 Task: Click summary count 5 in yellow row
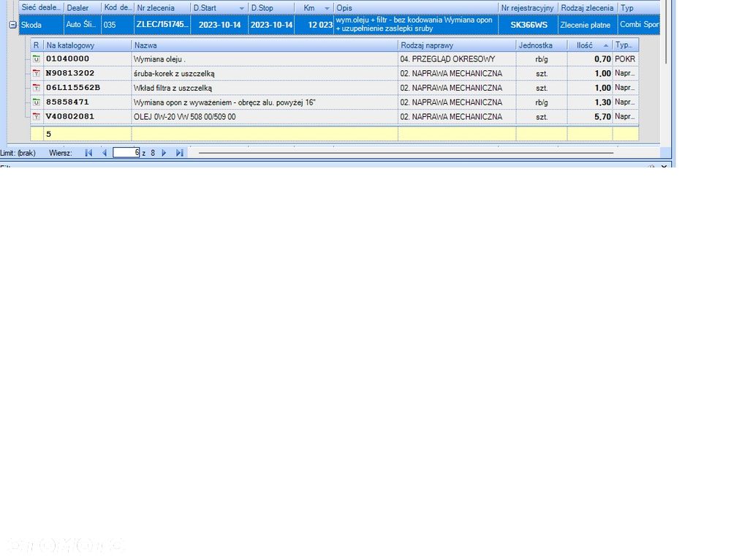tap(87, 134)
